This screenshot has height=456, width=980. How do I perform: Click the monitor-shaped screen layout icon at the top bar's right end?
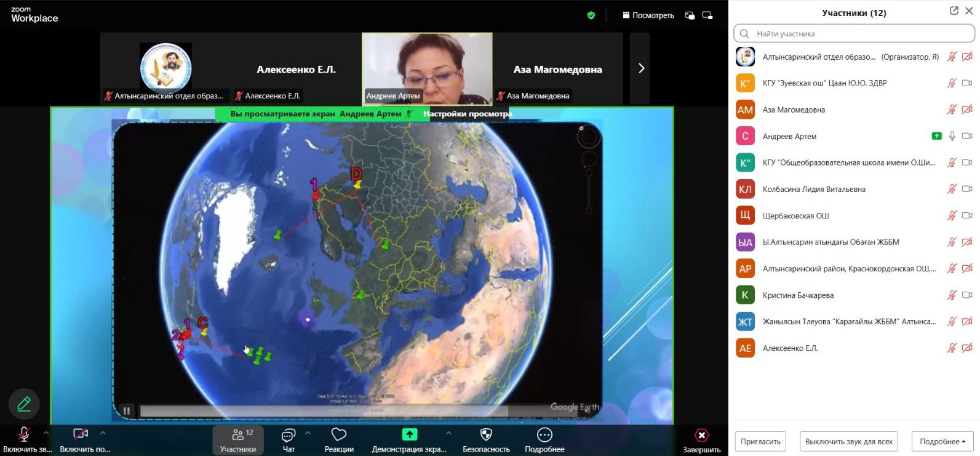[x=707, y=15]
